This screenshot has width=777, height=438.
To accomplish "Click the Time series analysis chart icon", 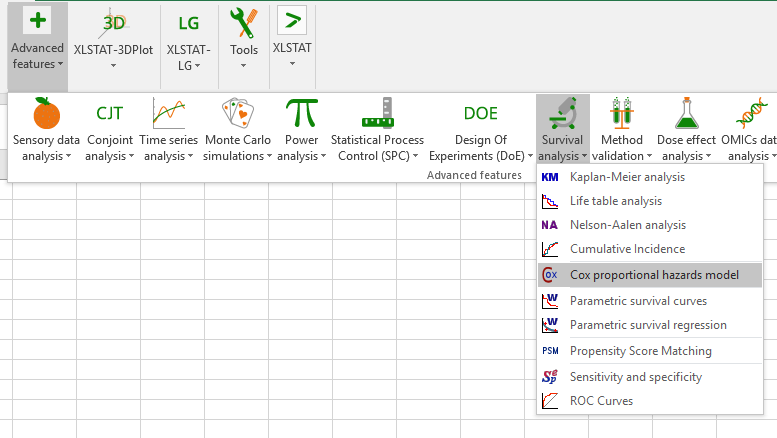I will (168, 113).
